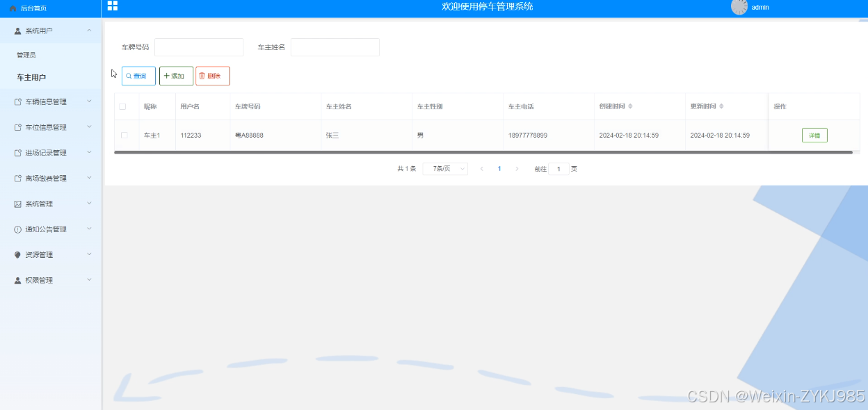
Task: Expand 进场记录管理 chevron
Action: [x=89, y=152]
